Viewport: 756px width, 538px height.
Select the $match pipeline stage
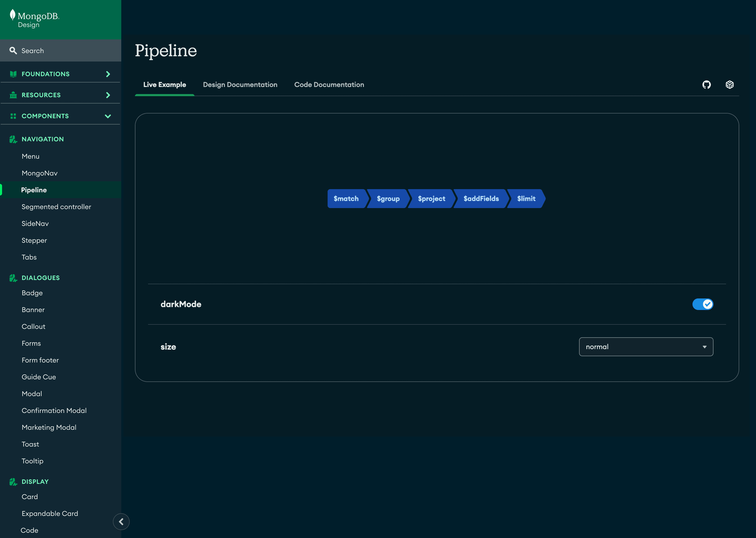coord(346,199)
